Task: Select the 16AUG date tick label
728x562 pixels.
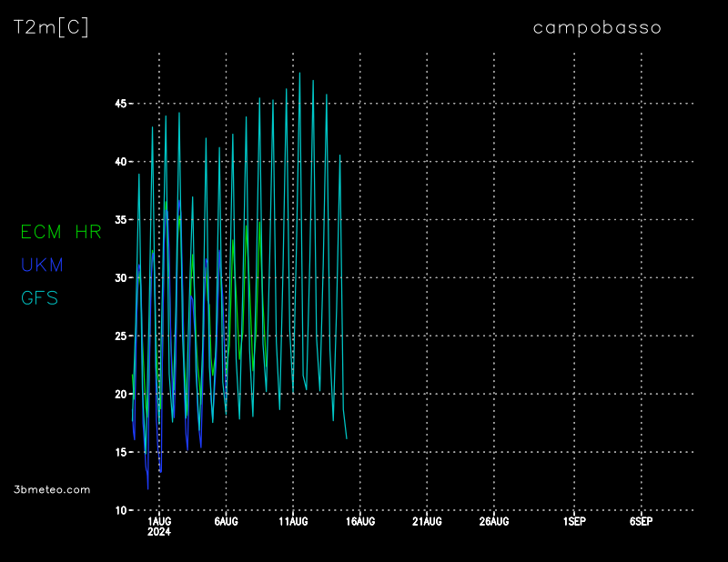Action: [360, 522]
